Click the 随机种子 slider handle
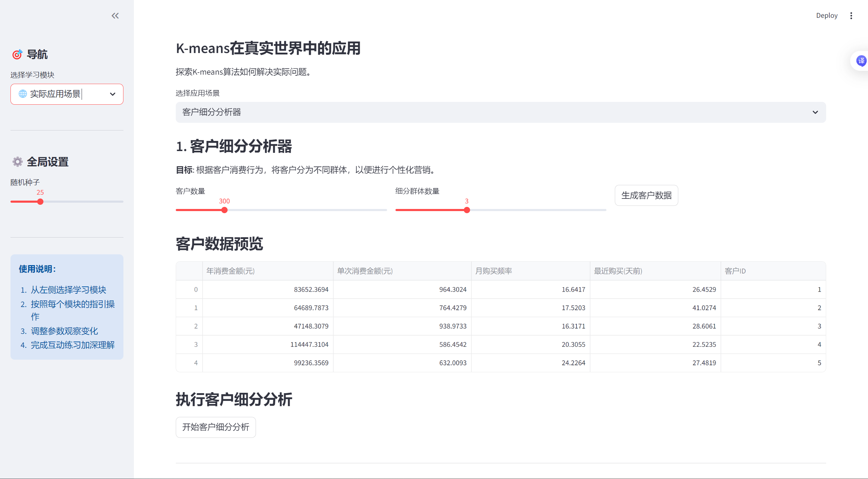The width and height of the screenshot is (868, 479). coord(40,202)
